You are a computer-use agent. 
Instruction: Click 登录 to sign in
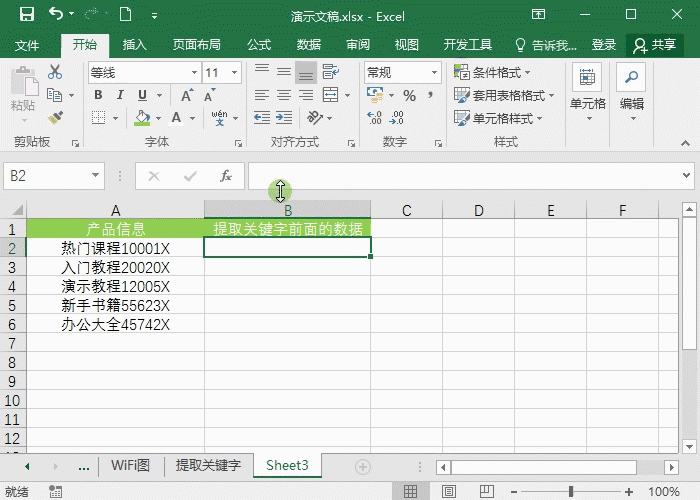[604, 45]
